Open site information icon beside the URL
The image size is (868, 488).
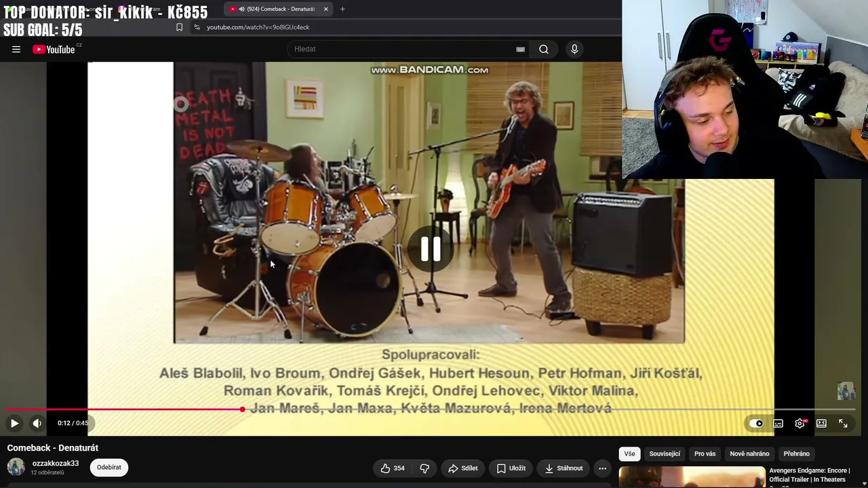click(x=197, y=27)
